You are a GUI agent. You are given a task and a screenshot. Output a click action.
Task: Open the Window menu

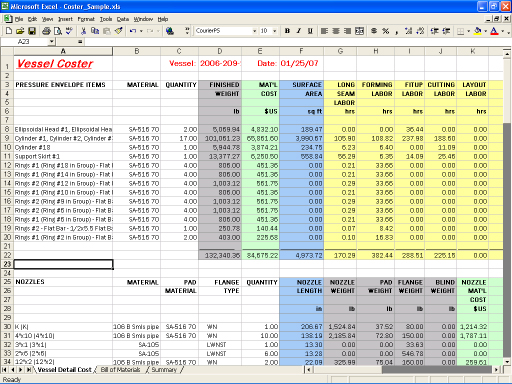tap(143, 19)
